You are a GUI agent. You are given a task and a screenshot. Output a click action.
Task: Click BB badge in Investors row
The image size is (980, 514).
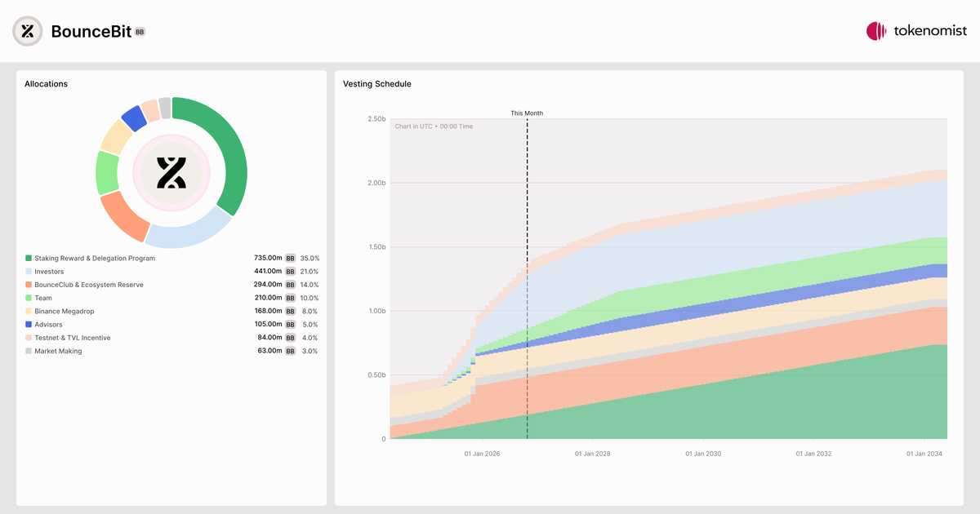tap(290, 272)
